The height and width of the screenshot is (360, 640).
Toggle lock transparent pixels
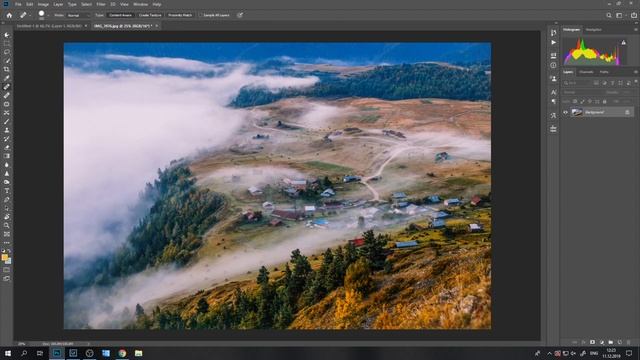click(575, 101)
